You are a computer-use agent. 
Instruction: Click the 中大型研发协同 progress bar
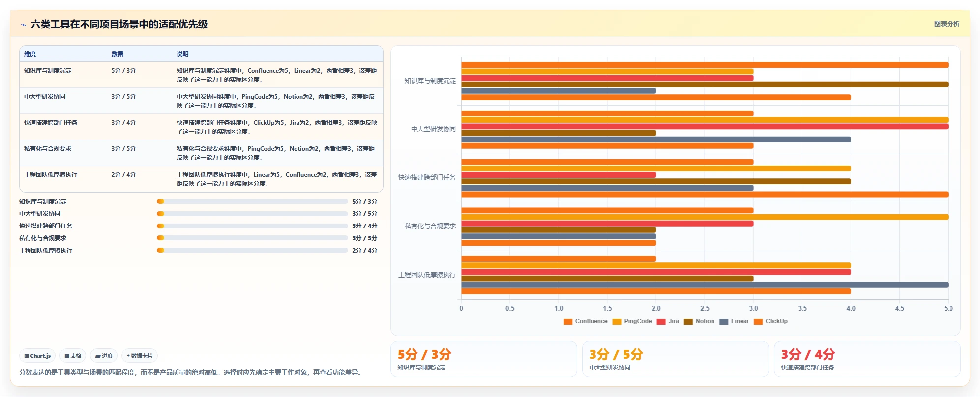pyautogui.click(x=252, y=214)
